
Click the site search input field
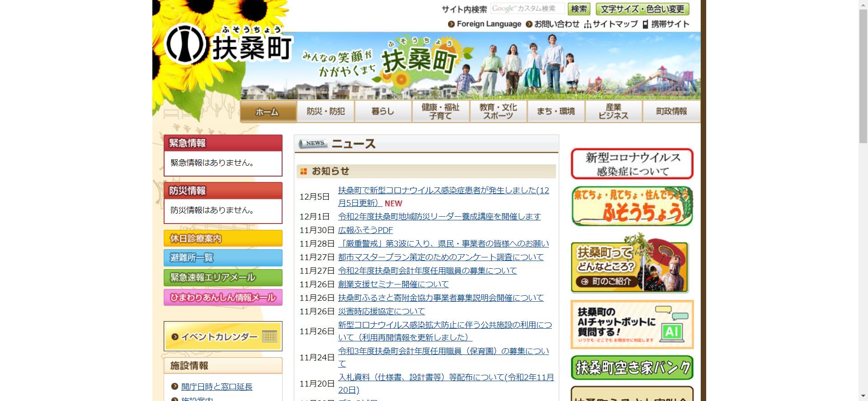[x=528, y=9]
